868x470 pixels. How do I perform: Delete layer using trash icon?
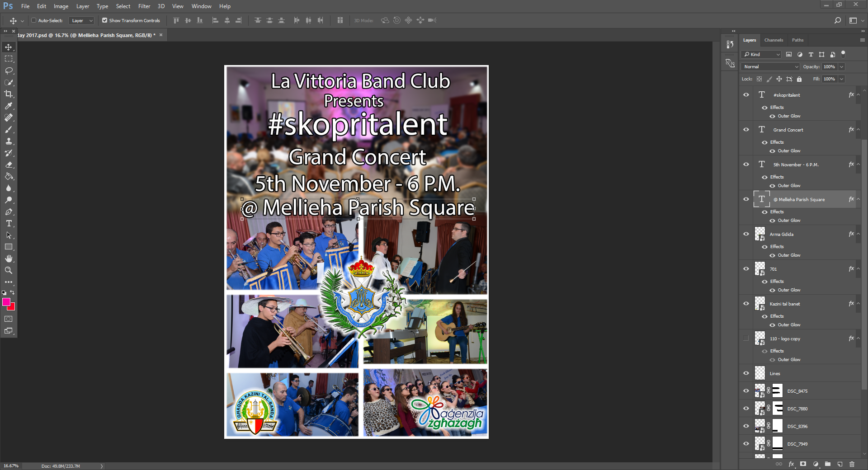coord(852,464)
